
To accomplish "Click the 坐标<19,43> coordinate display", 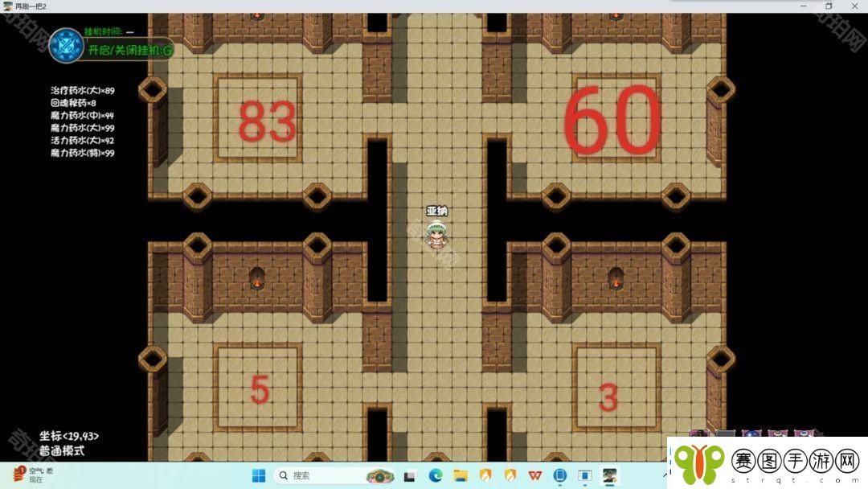I will click(68, 437).
